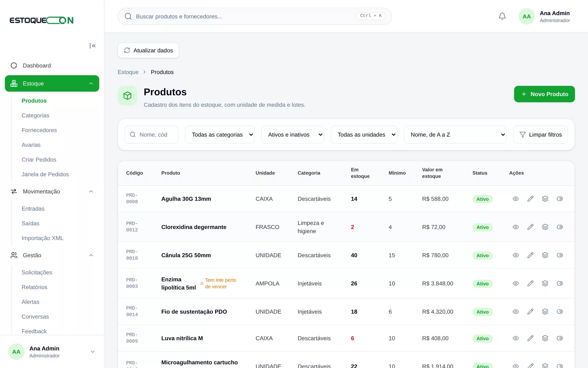Open lots (layers icon) for Agulha 30G 13mm
Screen dimensions: 588x368
point(545,199)
